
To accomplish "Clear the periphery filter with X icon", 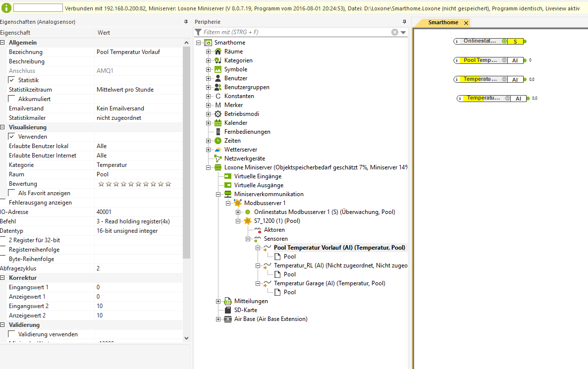I will [395, 32].
